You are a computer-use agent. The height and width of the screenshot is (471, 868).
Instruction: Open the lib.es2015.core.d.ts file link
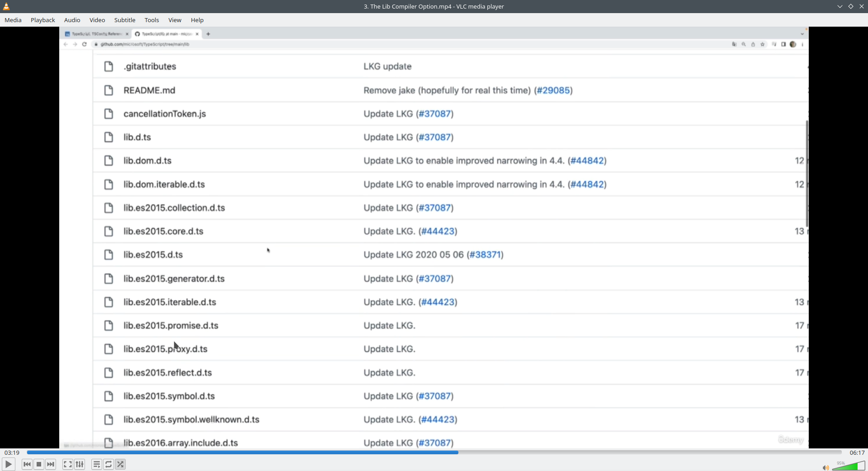164,231
